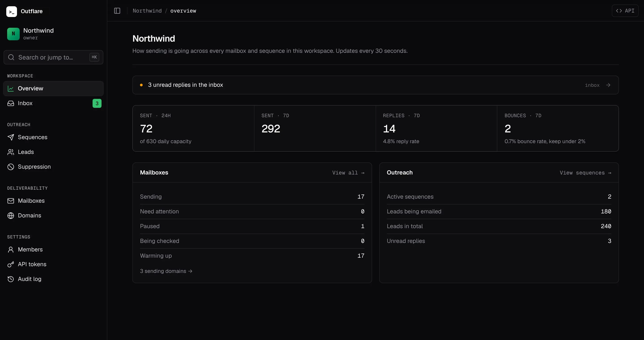The width and height of the screenshot is (644, 340).
Task: Click the Active sequences row
Action: point(499,197)
